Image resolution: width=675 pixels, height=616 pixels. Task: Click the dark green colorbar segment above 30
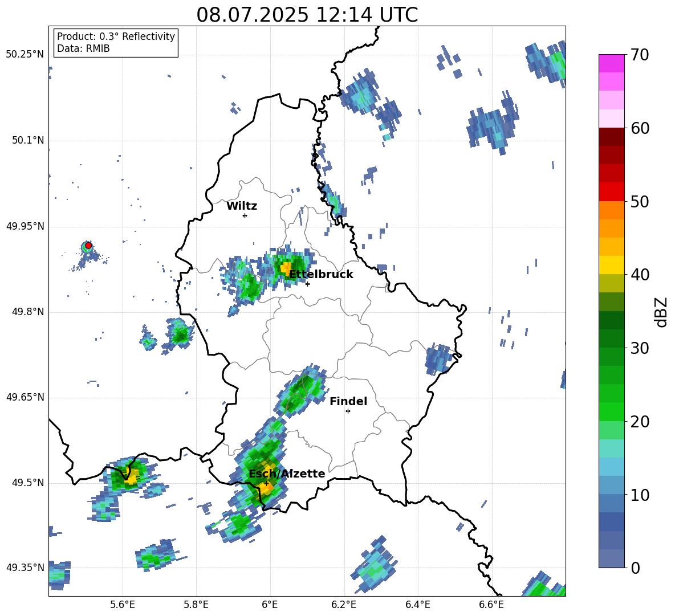tap(611, 338)
